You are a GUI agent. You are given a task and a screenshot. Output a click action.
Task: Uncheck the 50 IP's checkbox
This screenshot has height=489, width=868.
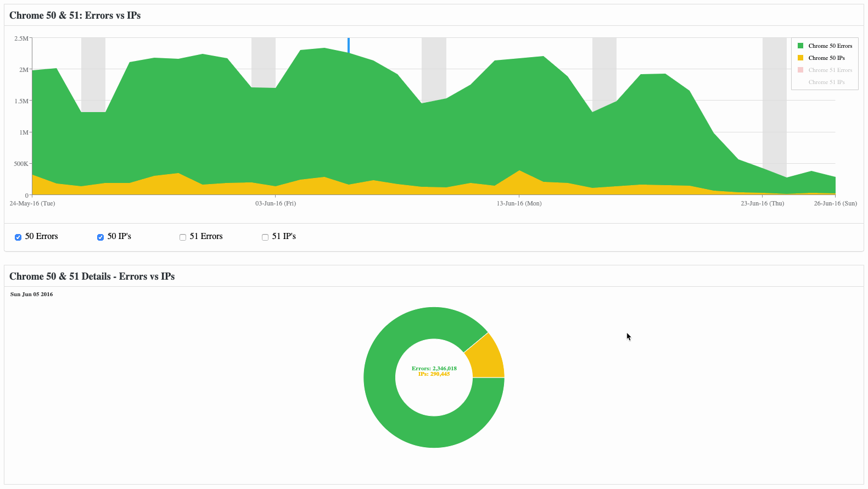coord(100,237)
